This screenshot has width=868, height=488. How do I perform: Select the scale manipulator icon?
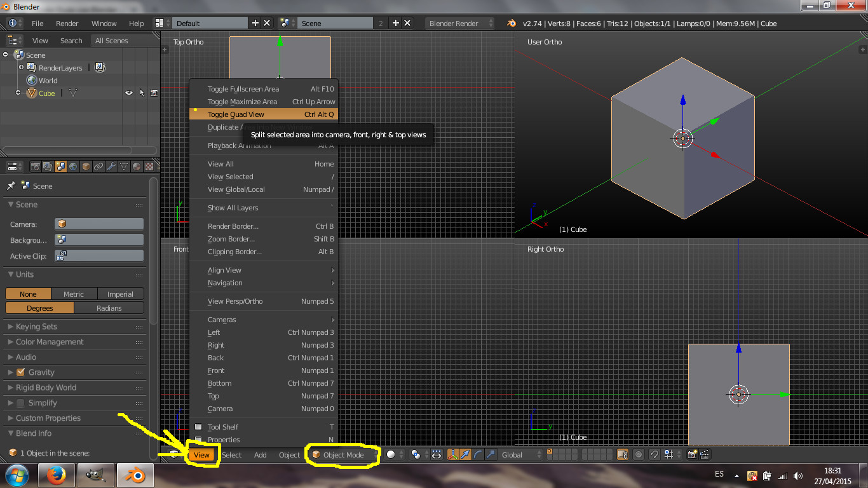coord(491,454)
